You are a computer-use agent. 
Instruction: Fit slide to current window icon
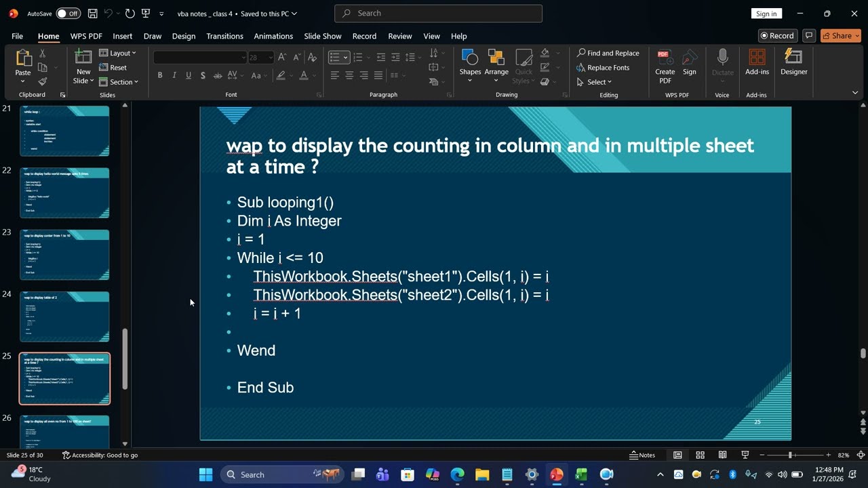coord(861,455)
